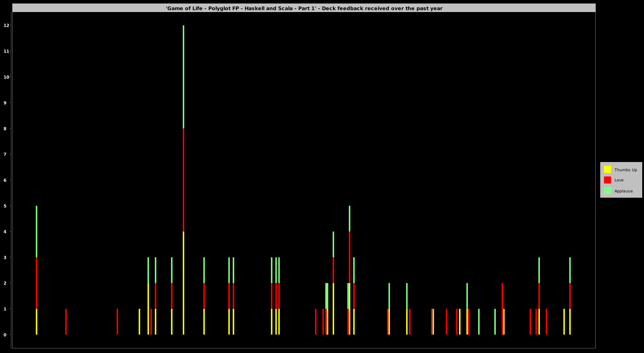Click the y-axis label 2
This screenshot has width=644, height=353.
coord(5,283)
